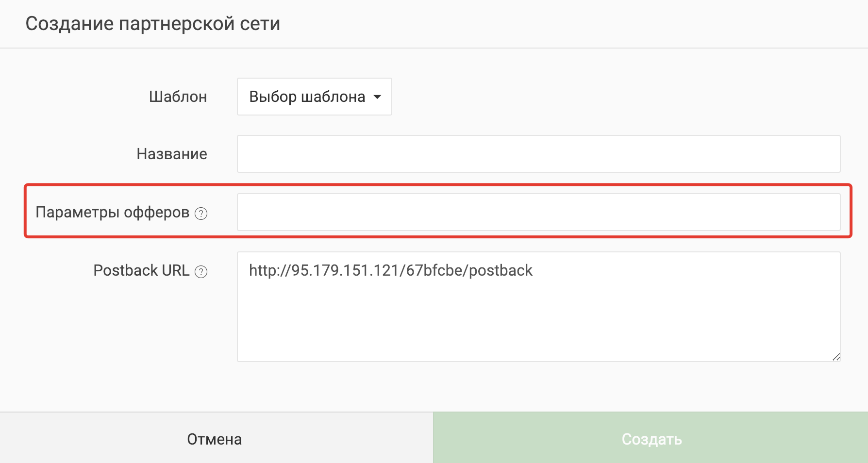
Task: Click the dialog title Создание партнерской сети
Action: click(153, 23)
